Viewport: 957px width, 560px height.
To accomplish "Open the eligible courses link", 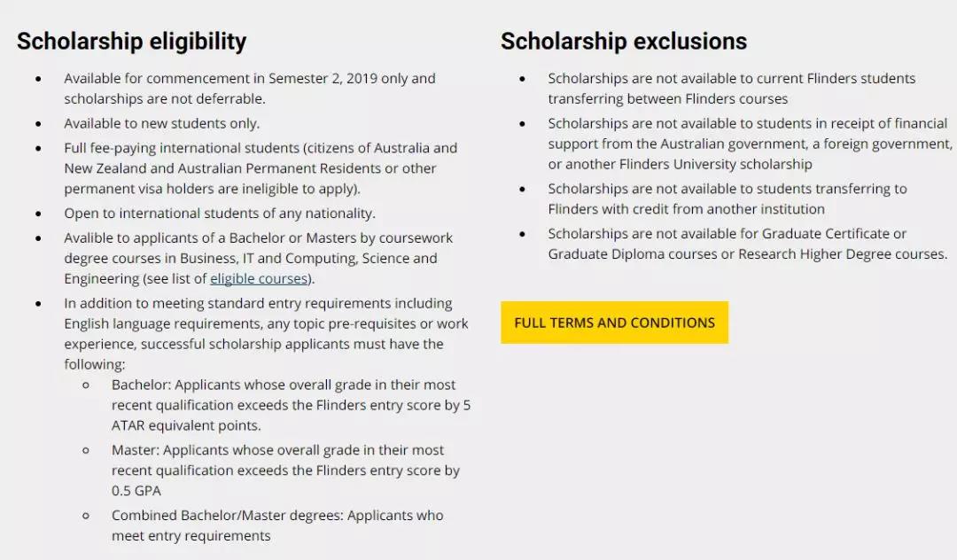I will 259,279.
